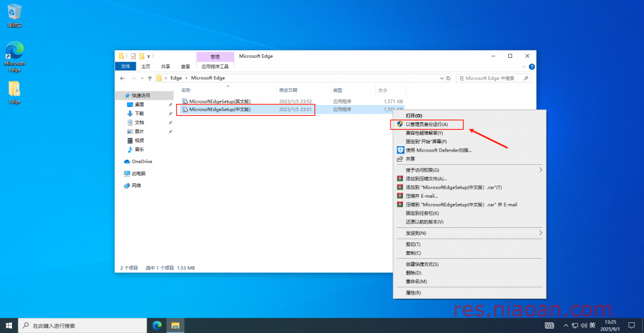Choose 压缩并 E-mail... menu entry
The image size is (644, 333).
[x=469, y=196]
